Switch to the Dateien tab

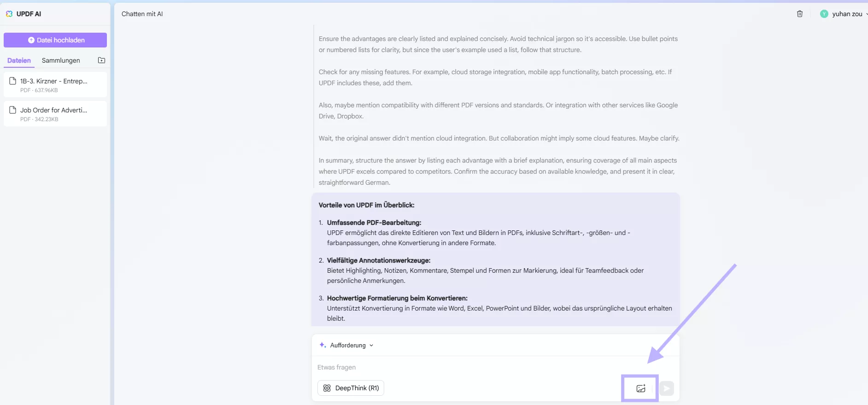(19, 60)
